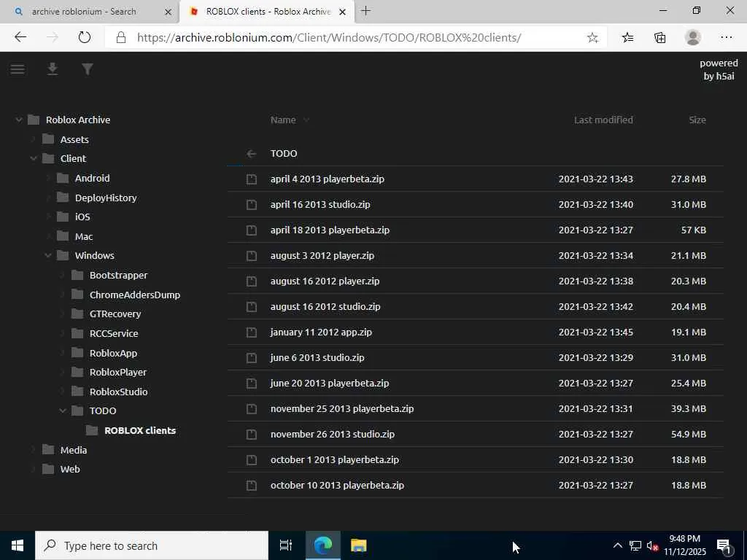Click the ROBLOX clients folder icon in tree
This screenshot has height=560, width=747.
coord(92,430)
